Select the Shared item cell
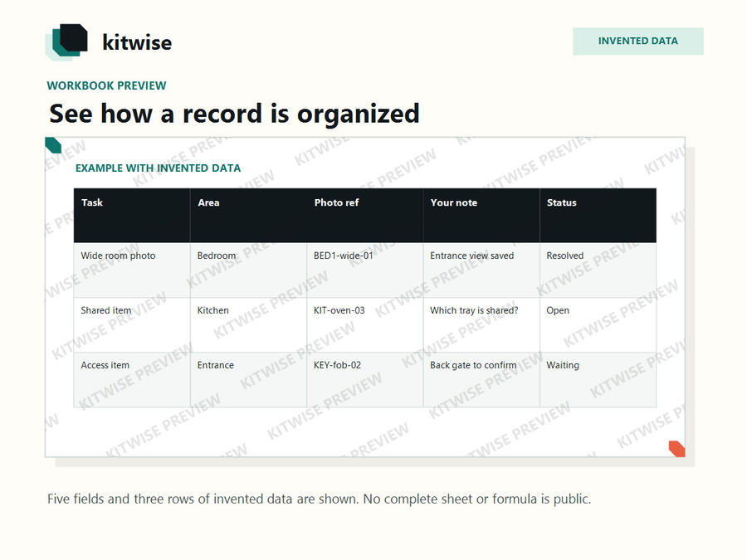This screenshot has width=747, height=560. (x=132, y=324)
